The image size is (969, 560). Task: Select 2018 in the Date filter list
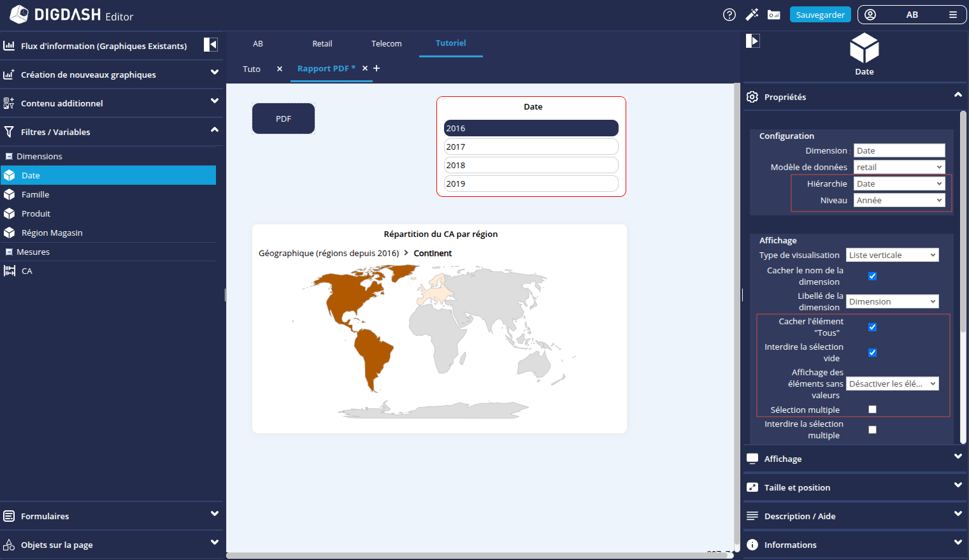point(531,165)
